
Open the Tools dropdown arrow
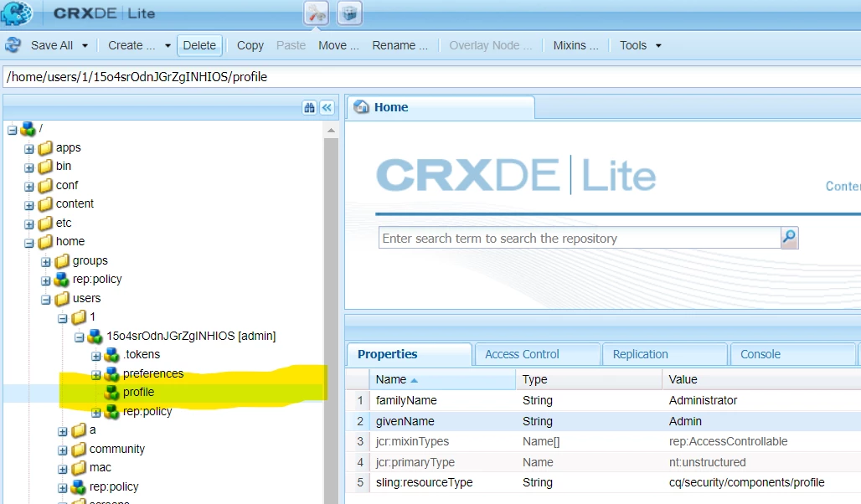[x=658, y=45]
